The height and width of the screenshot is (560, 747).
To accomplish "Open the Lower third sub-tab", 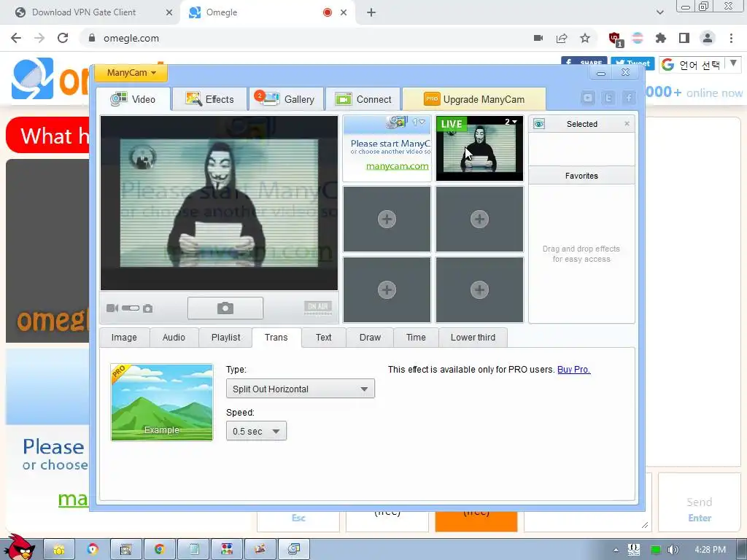I will pos(473,338).
